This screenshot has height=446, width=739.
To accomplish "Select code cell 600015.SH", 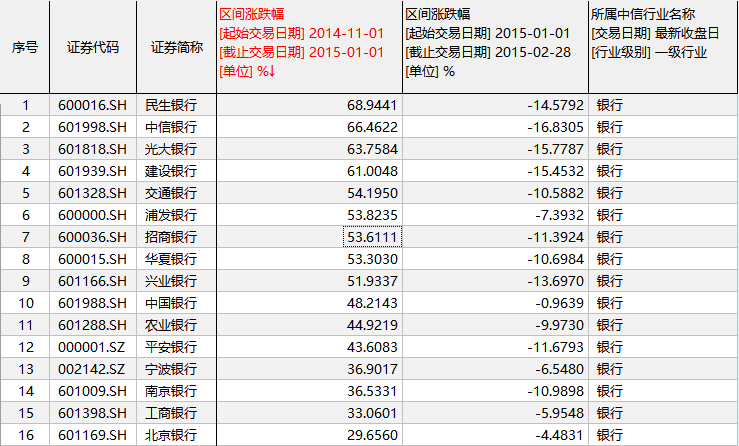I will coord(93,259).
